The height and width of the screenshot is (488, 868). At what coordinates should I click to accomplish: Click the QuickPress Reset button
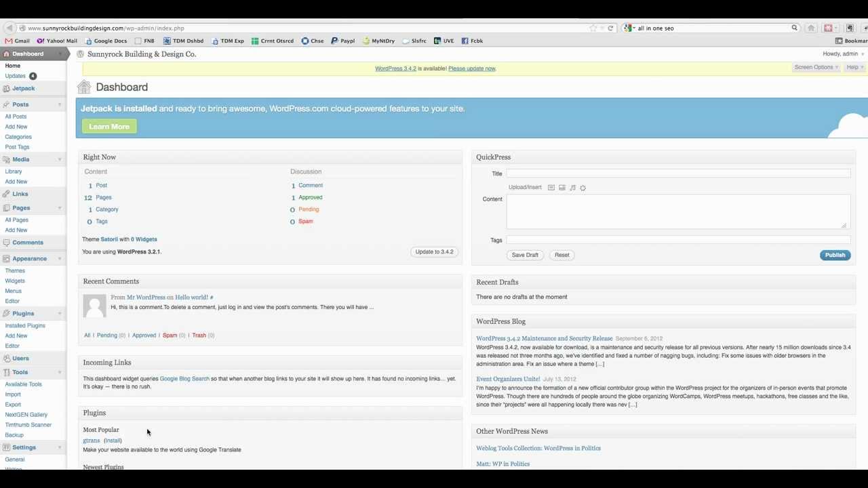coord(562,255)
